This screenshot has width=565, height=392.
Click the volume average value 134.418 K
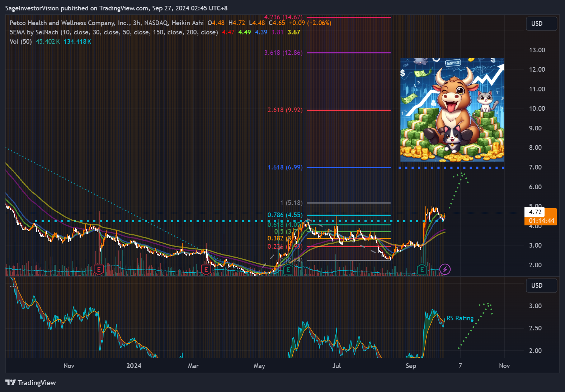click(x=77, y=42)
